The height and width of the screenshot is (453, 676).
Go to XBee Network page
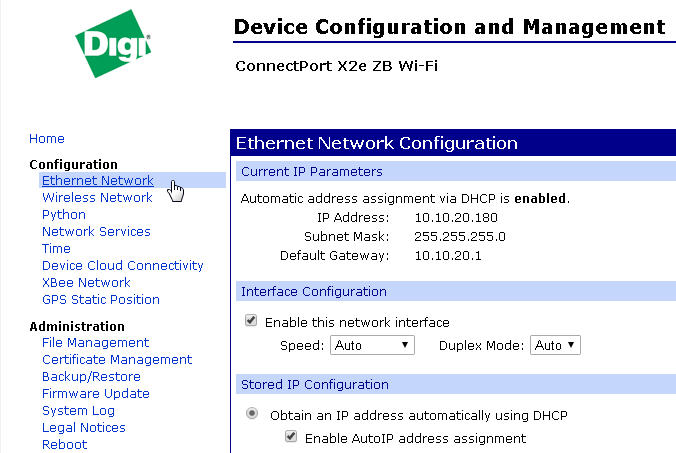pyautogui.click(x=86, y=283)
